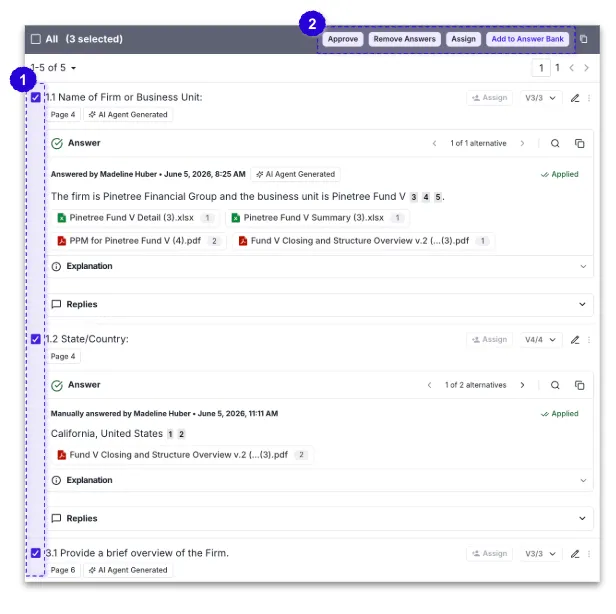Click the Approve button
This screenshot has width=616, height=614.
343,39
